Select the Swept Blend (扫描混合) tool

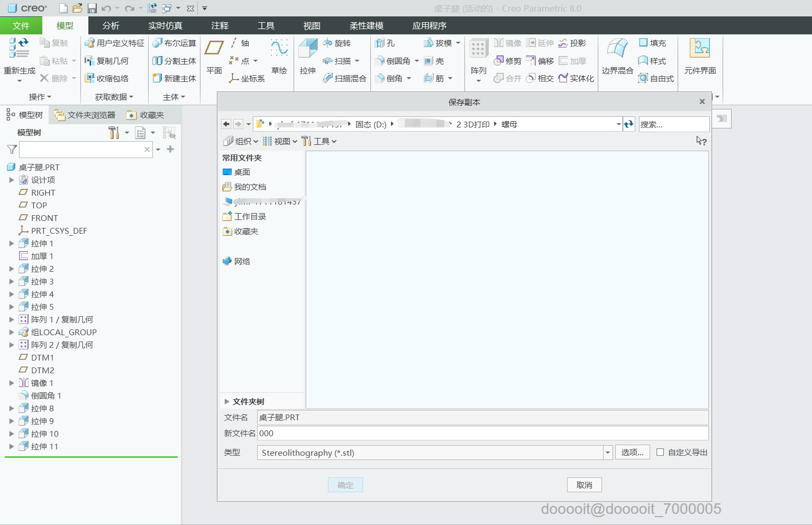pos(344,78)
